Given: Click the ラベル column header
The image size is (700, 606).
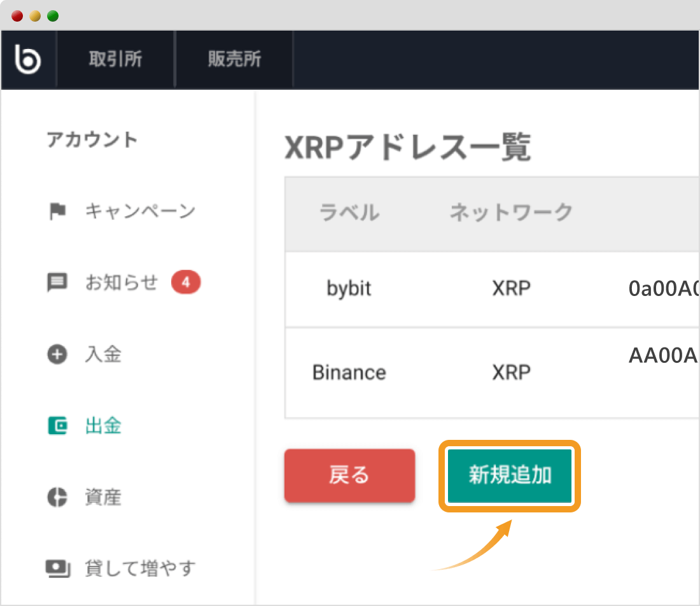Looking at the screenshot, I should (349, 212).
